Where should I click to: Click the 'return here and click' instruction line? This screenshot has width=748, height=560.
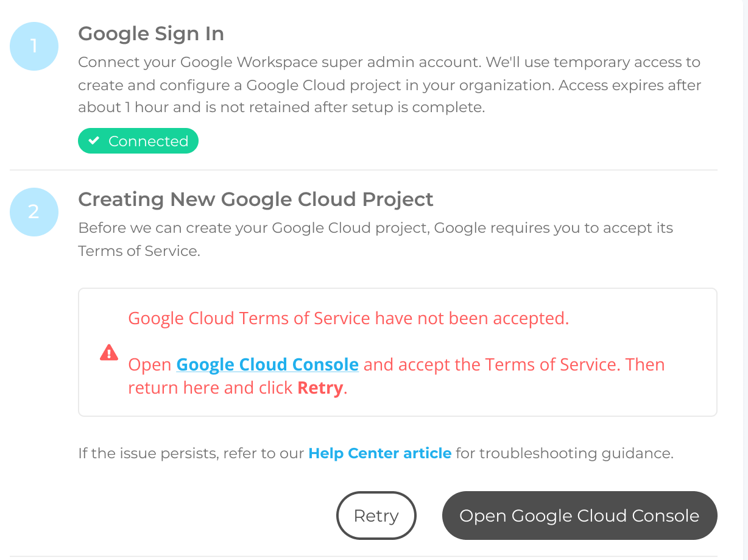point(238,388)
